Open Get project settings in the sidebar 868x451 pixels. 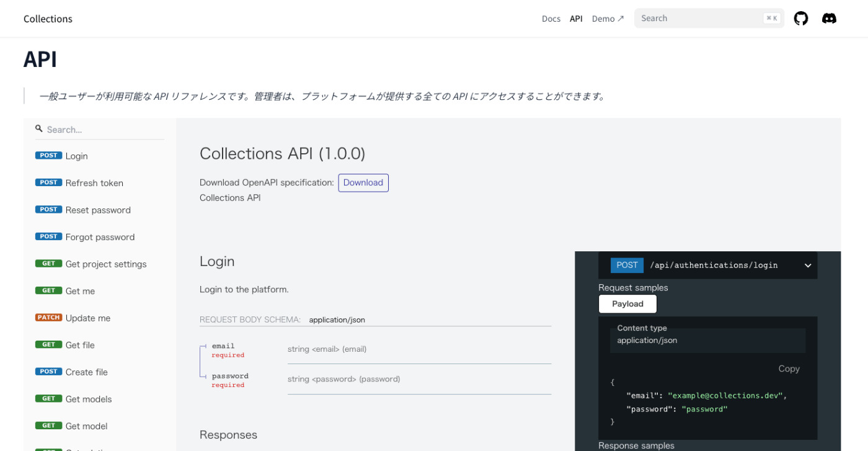106,264
